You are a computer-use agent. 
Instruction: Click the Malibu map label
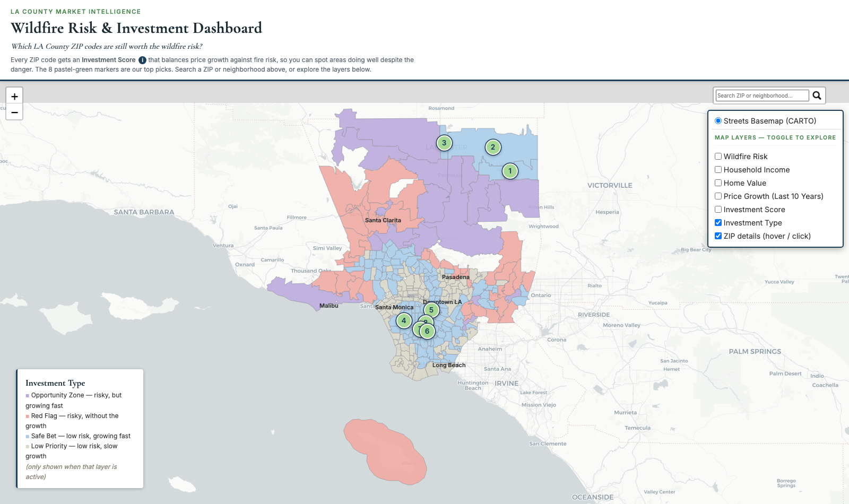coord(329,306)
